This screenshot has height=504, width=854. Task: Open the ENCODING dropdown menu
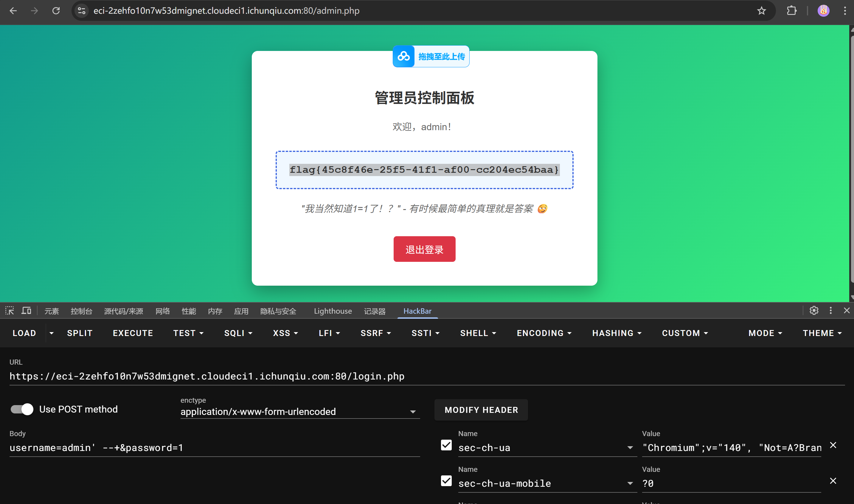click(x=544, y=333)
